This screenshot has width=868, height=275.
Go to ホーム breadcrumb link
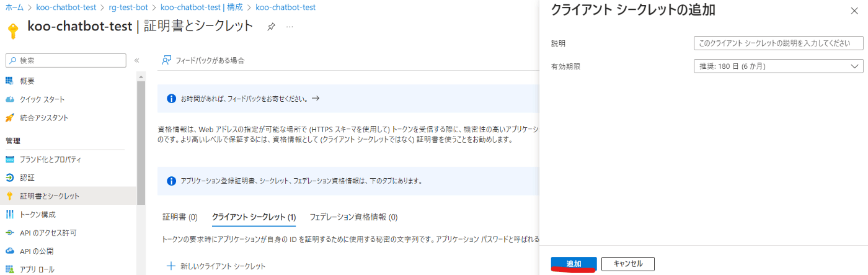14,7
